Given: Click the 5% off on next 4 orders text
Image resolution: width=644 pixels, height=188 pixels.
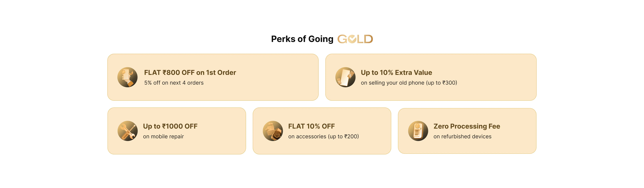Looking at the screenshot, I should coord(174,83).
